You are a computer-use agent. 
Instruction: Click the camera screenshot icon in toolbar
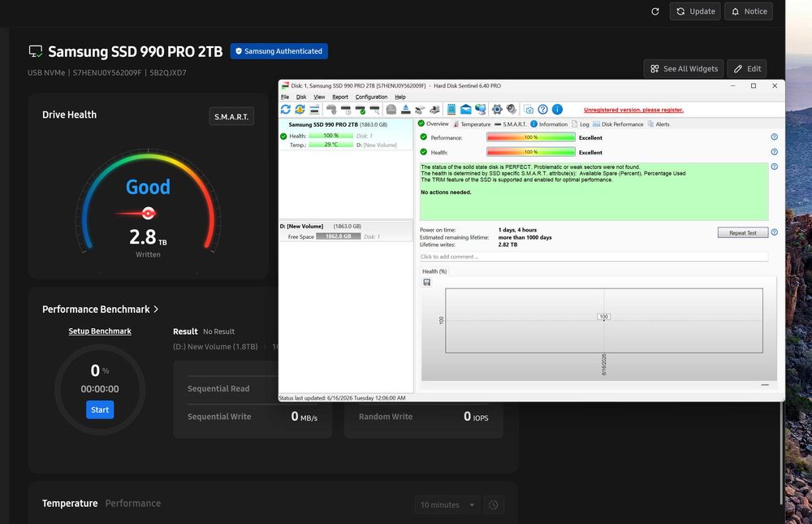click(529, 110)
